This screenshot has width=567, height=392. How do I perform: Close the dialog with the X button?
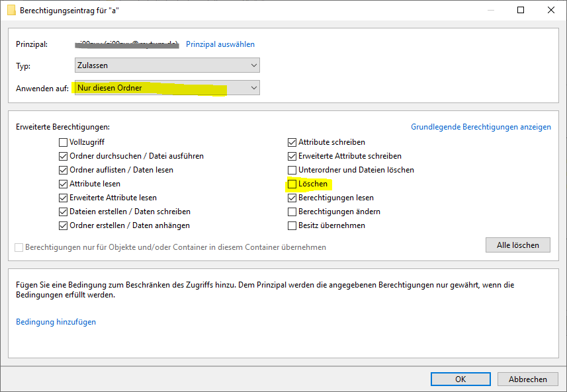[x=551, y=11]
